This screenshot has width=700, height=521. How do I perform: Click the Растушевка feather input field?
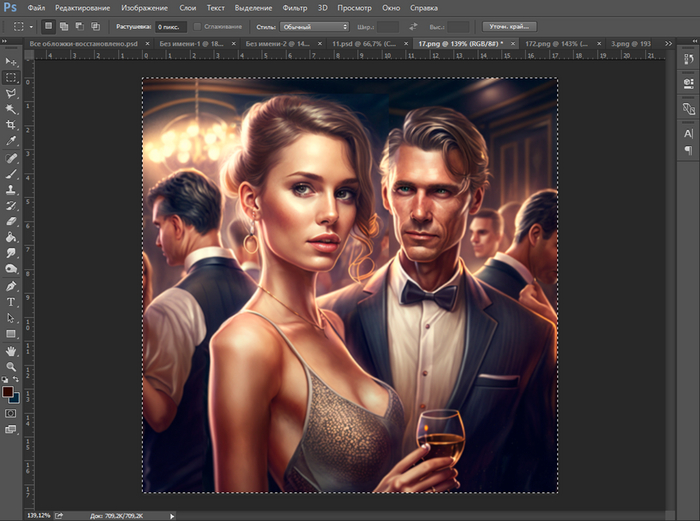tap(171, 26)
